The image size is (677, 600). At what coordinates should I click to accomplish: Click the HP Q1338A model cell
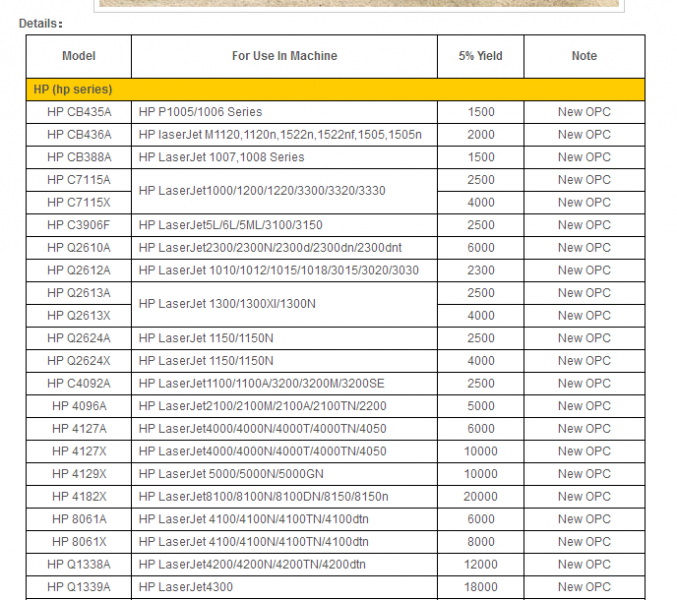[79, 564]
